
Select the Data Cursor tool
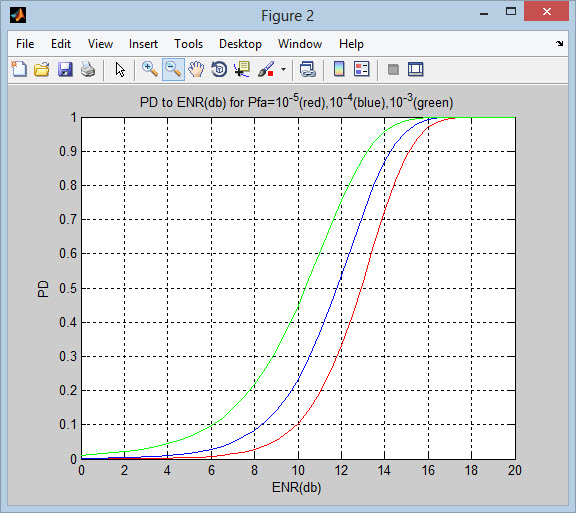pyautogui.click(x=242, y=69)
